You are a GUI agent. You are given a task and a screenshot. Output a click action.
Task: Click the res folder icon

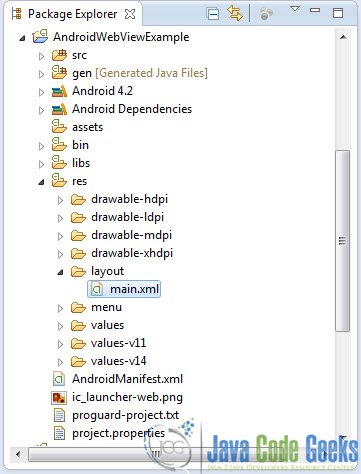click(x=59, y=180)
